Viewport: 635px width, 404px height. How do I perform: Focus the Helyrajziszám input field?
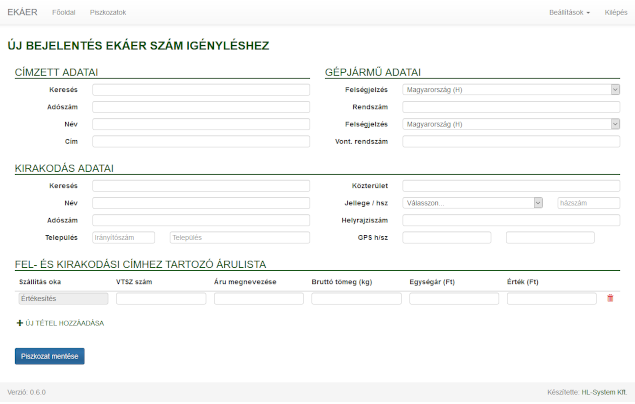pyautogui.click(x=510, y=220)
